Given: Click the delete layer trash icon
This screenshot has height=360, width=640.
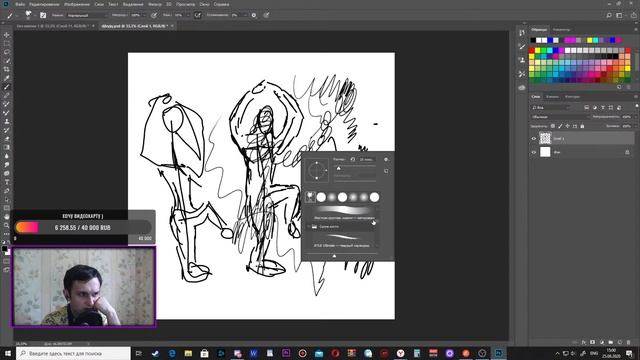Looking at the screenshot, I should click(629, 342).
